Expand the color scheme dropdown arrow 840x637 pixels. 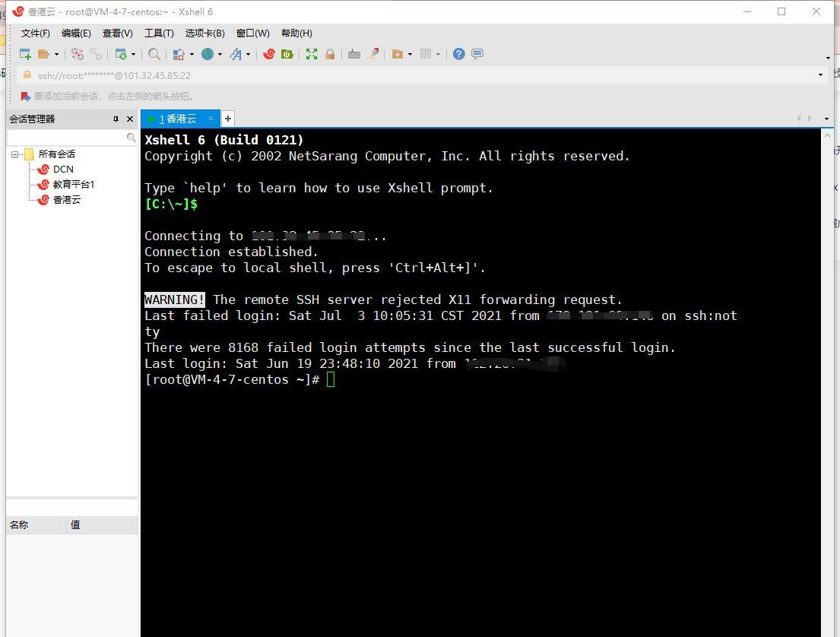tap(192, 54)
